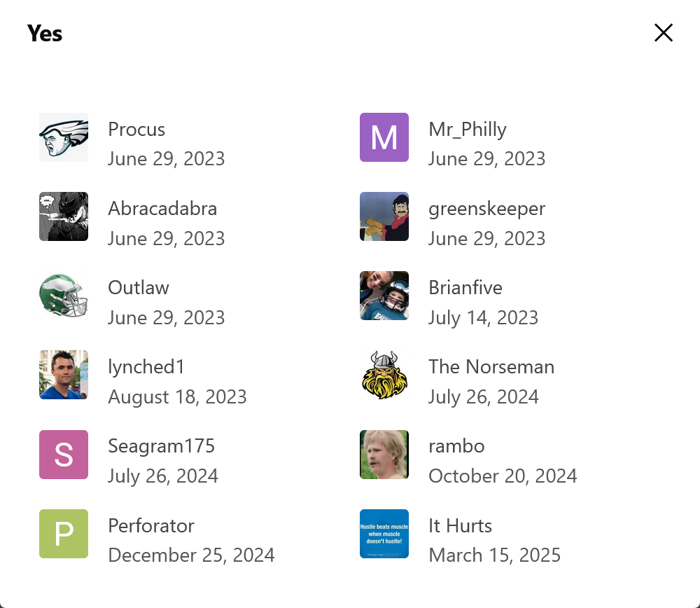
Task: Open the Procus username link
Action: coord(136,130)
